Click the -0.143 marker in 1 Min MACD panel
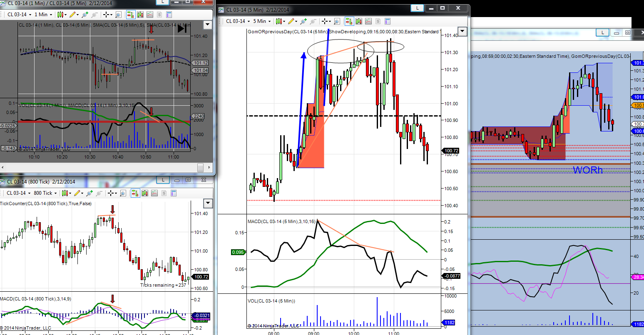 pos(8,148)
